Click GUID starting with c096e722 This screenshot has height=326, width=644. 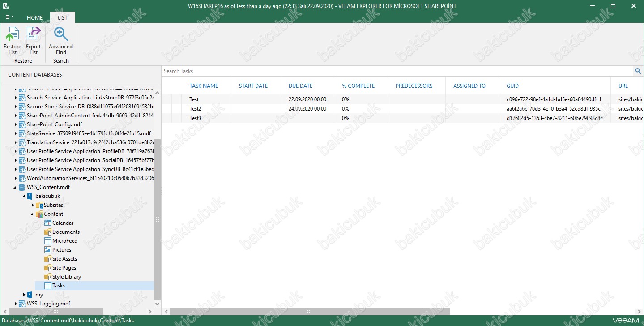(x=554, y=99)
